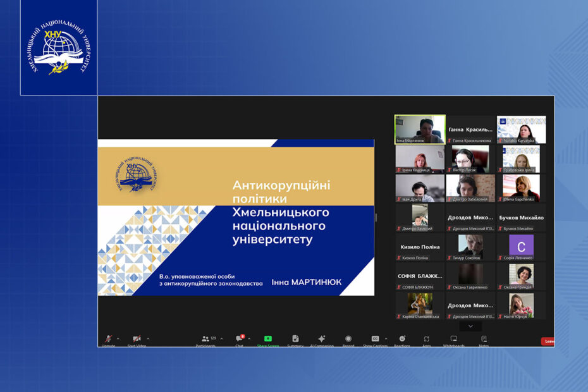
Task: Expand audio options arrow beside Unmute
Action: [118, 338]
